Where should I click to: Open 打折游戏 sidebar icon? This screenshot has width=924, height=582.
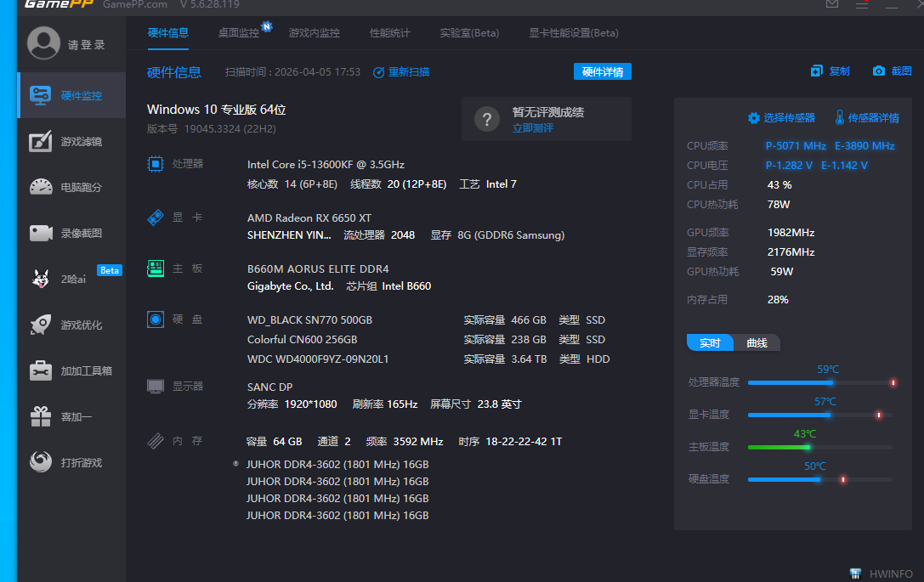click(x=41, y=462)
